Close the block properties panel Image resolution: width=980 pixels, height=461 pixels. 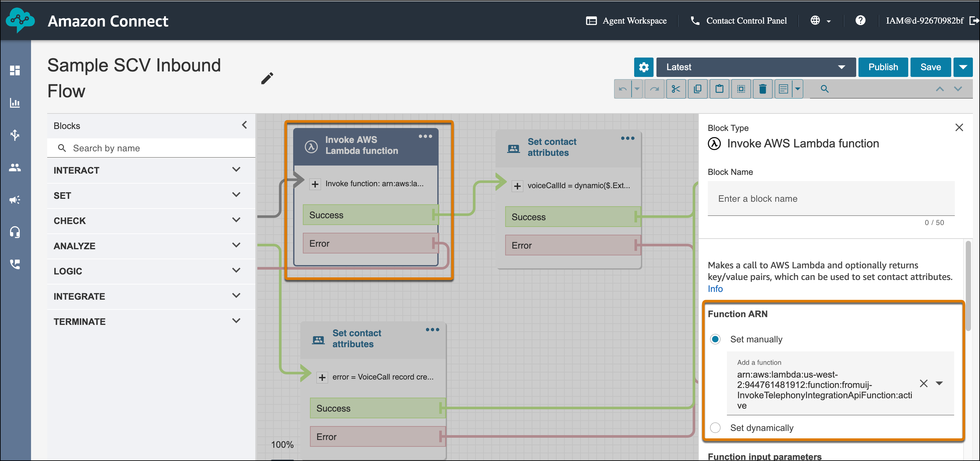coord(959,127)
